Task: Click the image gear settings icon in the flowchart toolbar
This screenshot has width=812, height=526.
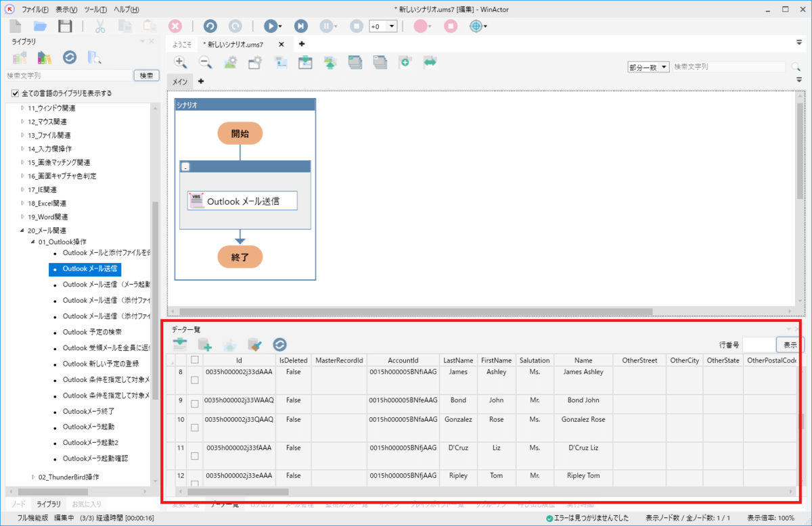Action: click(231, 62)
